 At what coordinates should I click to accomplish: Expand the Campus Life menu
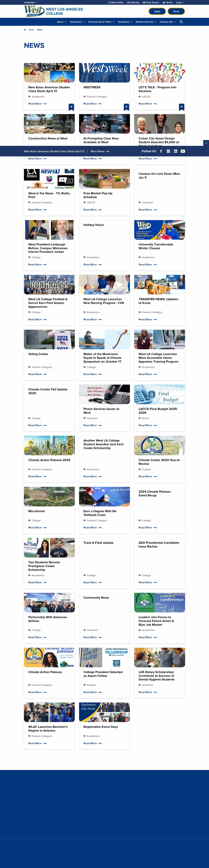(x=167, y=22)
